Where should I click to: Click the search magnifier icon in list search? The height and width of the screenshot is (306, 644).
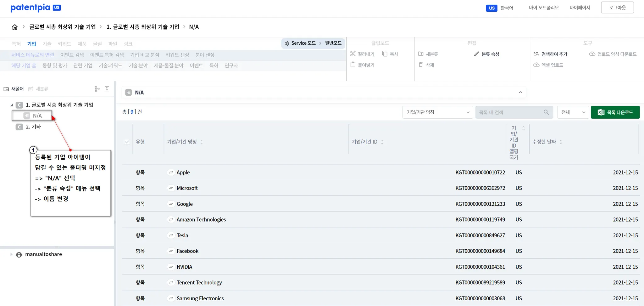tap(546, 112)
